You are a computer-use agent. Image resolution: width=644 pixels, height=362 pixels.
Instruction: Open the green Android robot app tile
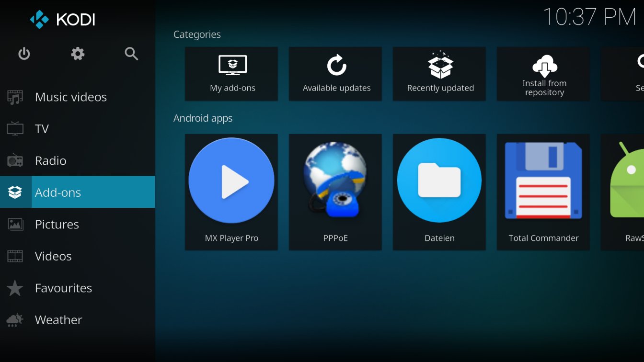tap(622, 192)
